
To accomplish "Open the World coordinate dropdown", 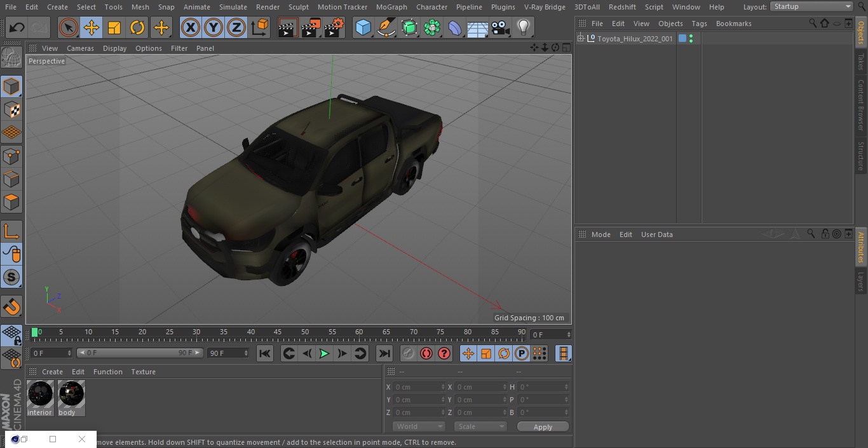I will pos(419,426).
